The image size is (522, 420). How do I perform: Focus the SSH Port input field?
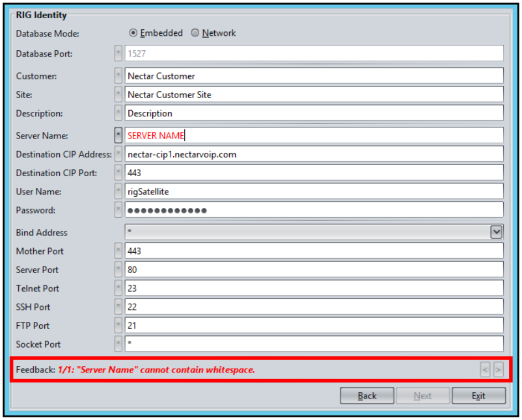point(314,307)
